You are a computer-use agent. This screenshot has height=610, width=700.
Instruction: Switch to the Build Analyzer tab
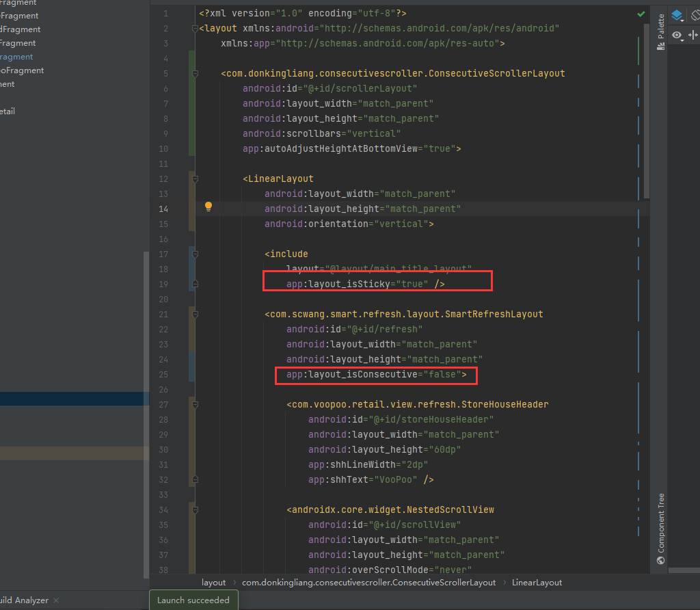pos(24,600)
